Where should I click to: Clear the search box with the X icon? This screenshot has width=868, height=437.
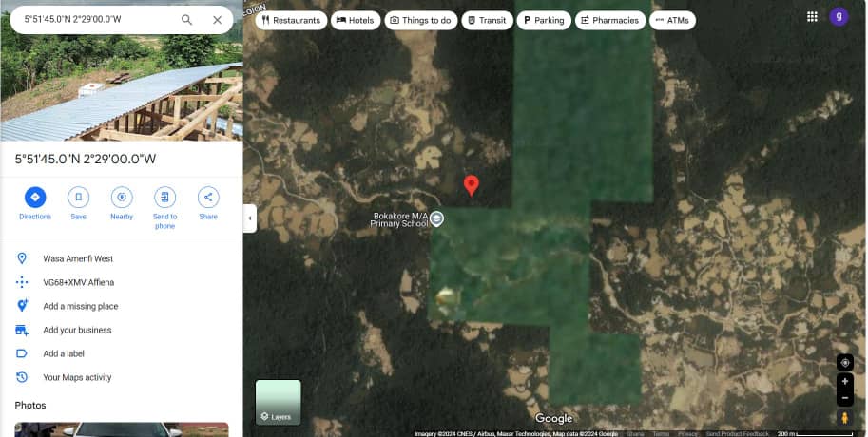(218, 20)
